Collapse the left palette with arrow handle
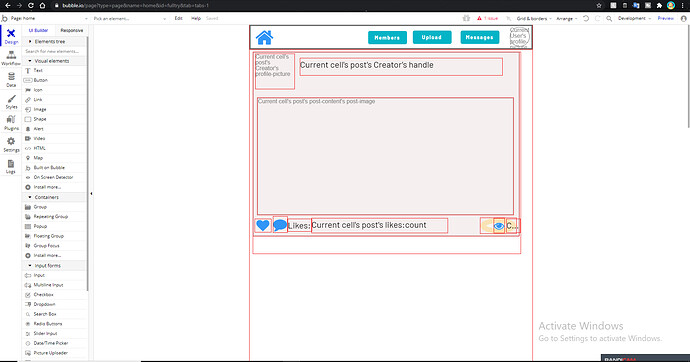 point(91,194)
